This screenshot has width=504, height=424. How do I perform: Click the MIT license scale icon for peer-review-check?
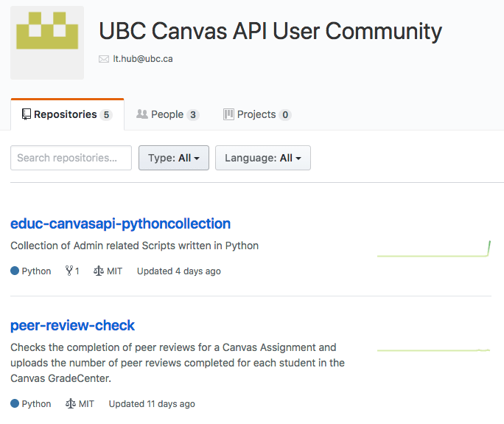71,403
